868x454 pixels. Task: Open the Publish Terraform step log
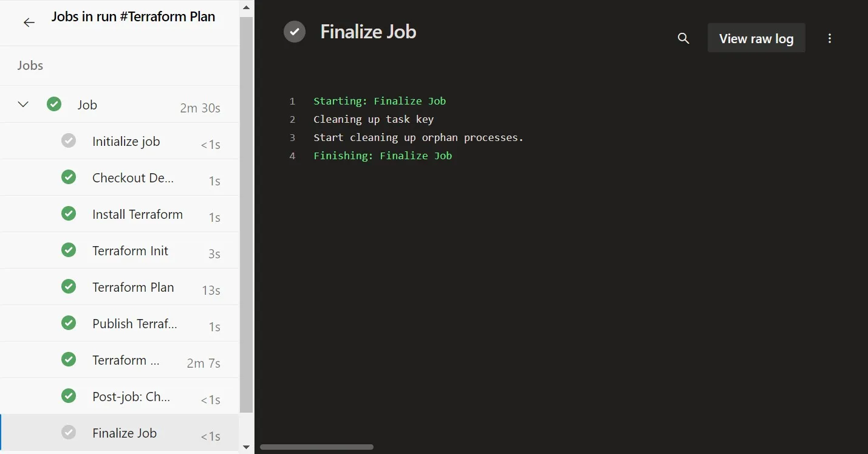point(134,324)
